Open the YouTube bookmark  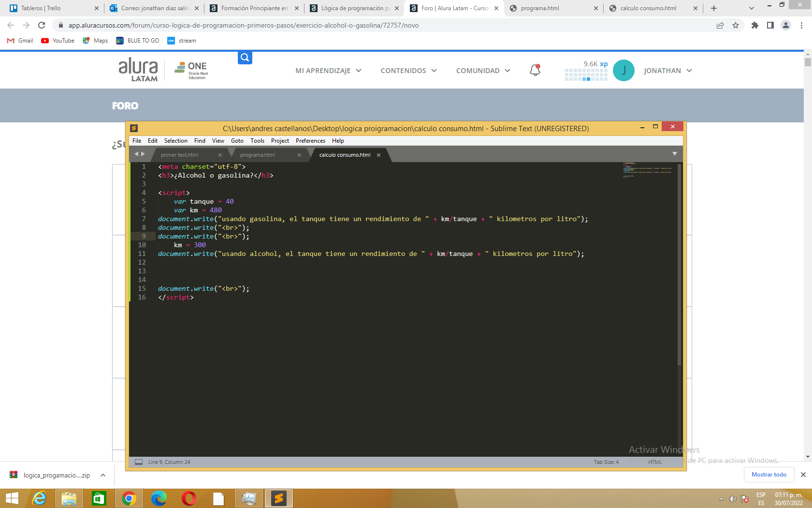point(58,41)
